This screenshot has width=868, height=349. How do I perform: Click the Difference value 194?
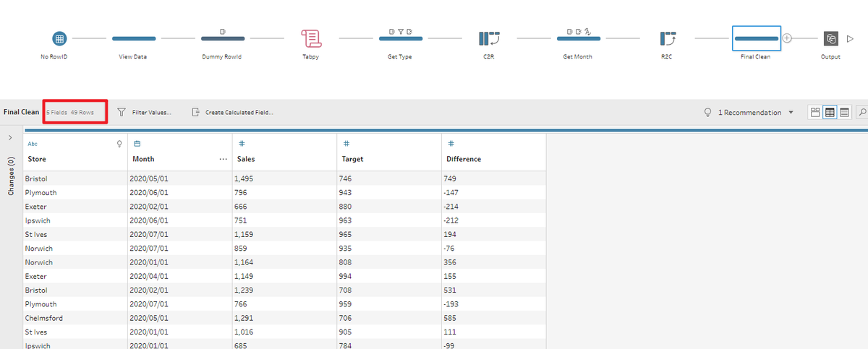493,234
